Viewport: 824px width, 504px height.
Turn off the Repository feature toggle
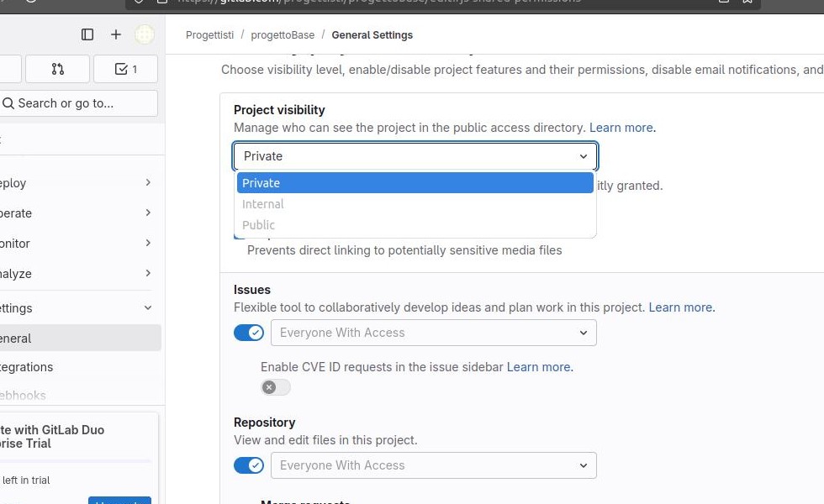(x=249, y=465)
